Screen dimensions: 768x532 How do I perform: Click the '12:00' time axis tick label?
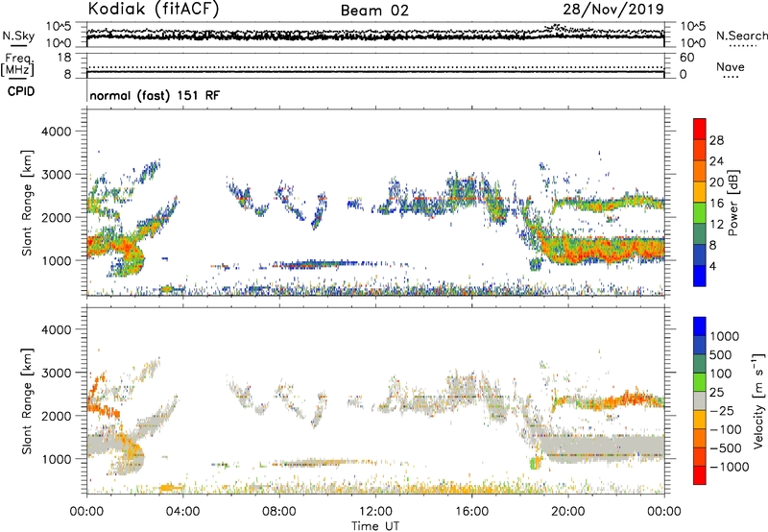(x=375, y=512)
